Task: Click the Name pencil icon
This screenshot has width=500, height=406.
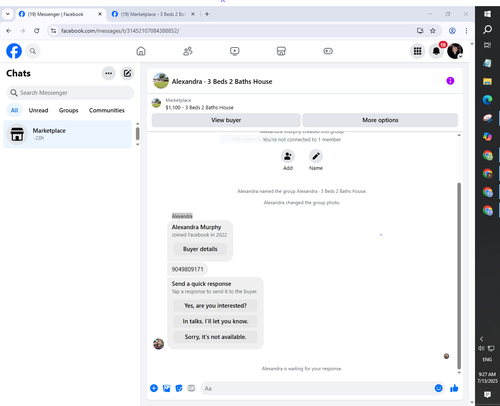Action: point(316,156)
